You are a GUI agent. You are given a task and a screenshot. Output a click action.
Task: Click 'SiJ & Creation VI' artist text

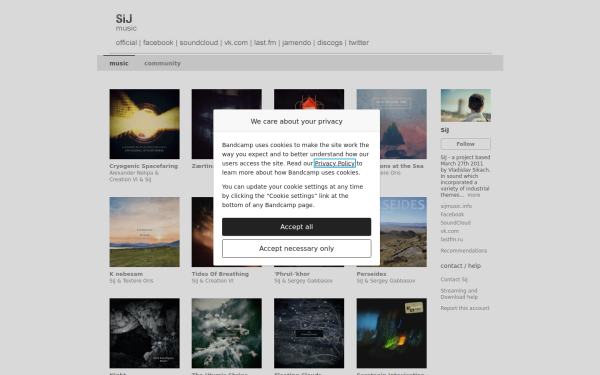(212, 281)
